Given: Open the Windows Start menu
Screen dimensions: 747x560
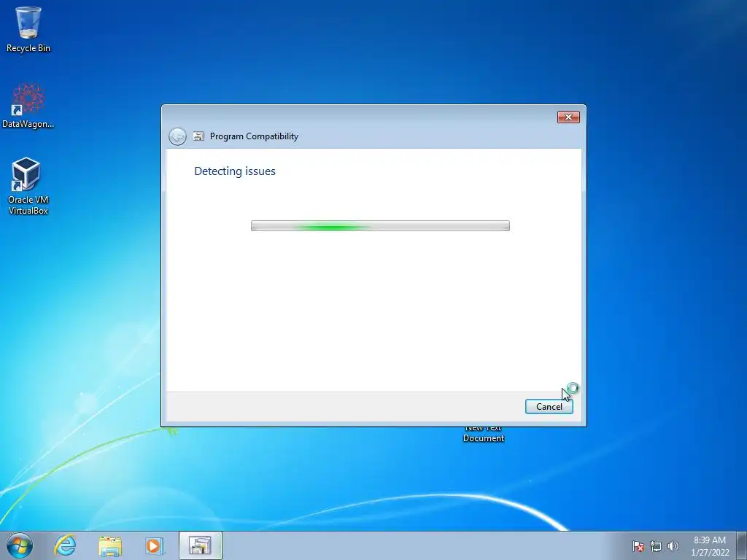Looking at the screenshot, I should pos(20,545).
